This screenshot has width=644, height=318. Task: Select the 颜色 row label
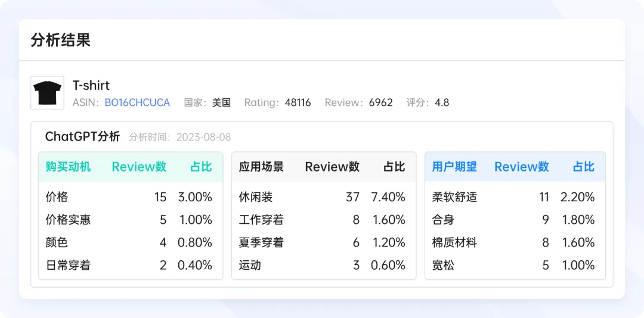pos(57,242)
